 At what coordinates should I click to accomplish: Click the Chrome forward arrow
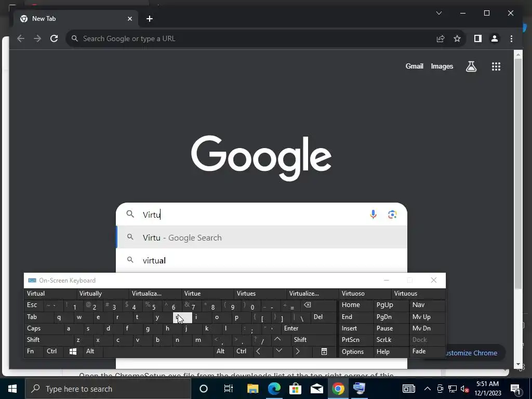pyautogui.click(x=37, y=38)
